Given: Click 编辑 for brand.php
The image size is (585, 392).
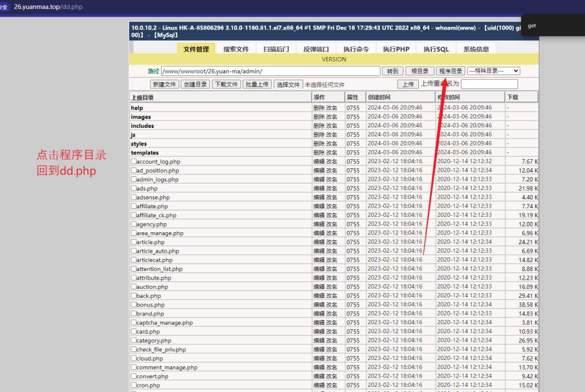Looking at the screenshot, I should coord(319,313).
